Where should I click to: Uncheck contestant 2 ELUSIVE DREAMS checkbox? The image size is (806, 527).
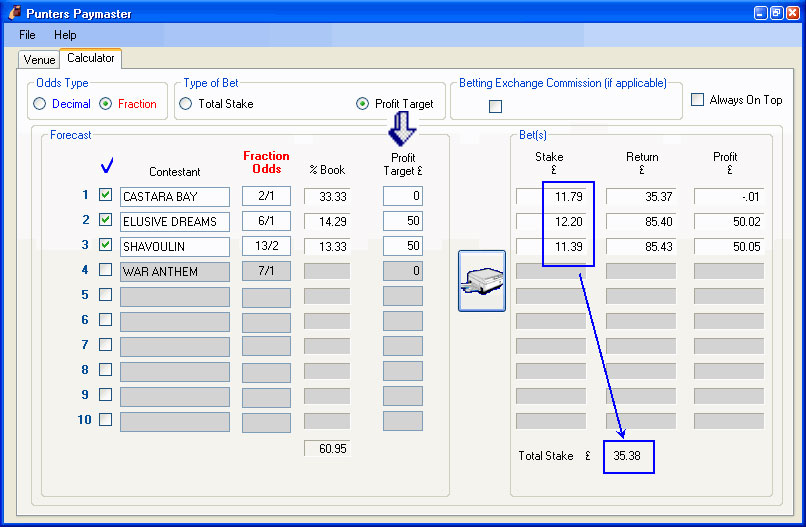click(105, 220)
